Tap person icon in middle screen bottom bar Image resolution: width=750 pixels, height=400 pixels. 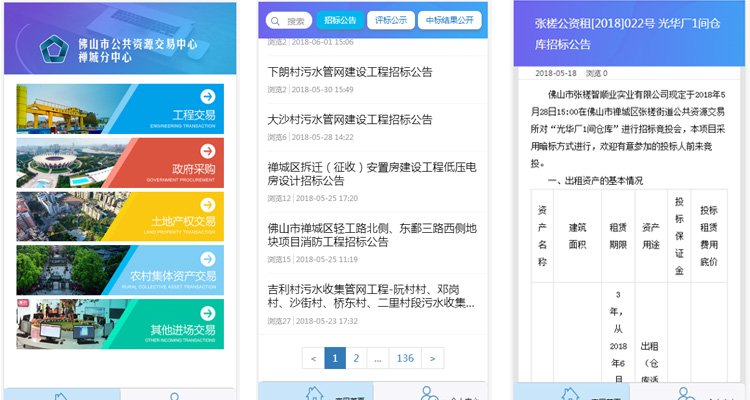pos(429,393)
